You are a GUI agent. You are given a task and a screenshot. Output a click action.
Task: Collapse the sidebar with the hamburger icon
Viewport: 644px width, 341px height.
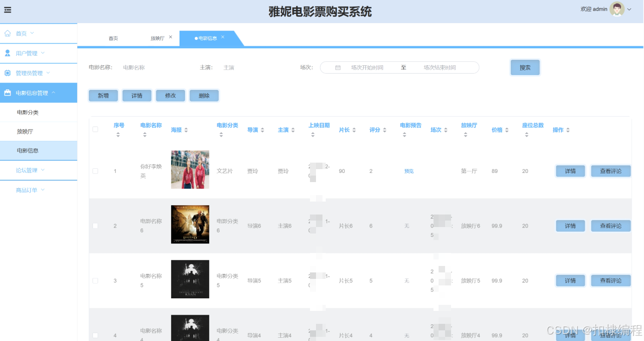tap(7, 10)
